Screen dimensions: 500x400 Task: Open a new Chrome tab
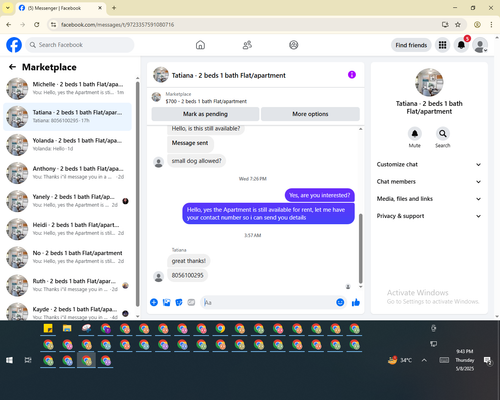[x=114, y=8]
